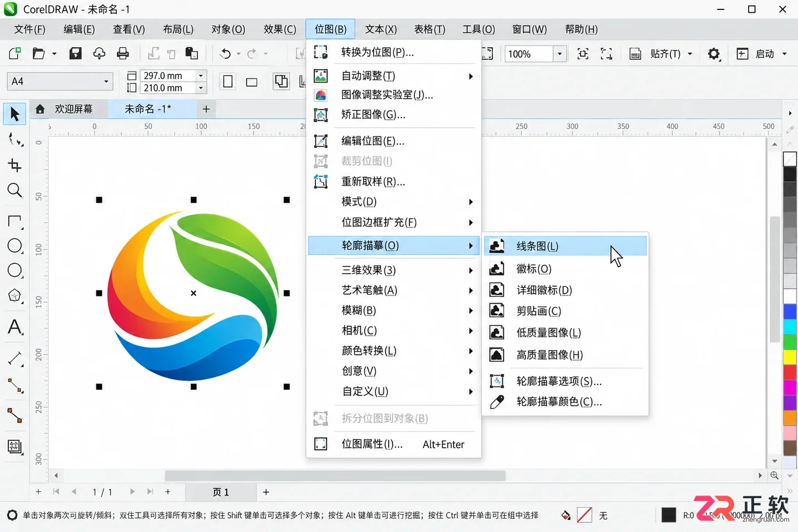Click the Options gear icon
Image resolution: width=798 pixels, height=532 pixels.
pyautogui.click(x=714, y=54)
